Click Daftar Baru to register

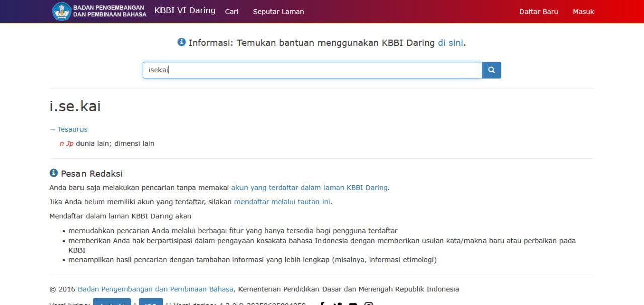click(x=538, y=12)
